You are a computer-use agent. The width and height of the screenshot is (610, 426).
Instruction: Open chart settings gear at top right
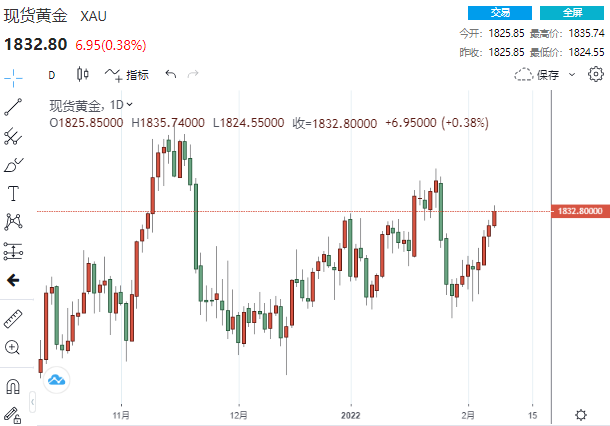tap(596, 74)
